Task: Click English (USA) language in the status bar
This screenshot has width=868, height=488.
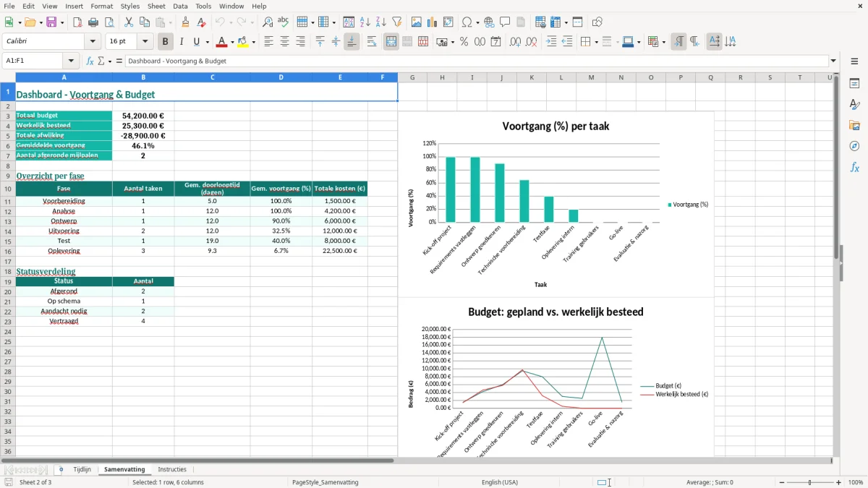Action: click(x=500, y=482)
